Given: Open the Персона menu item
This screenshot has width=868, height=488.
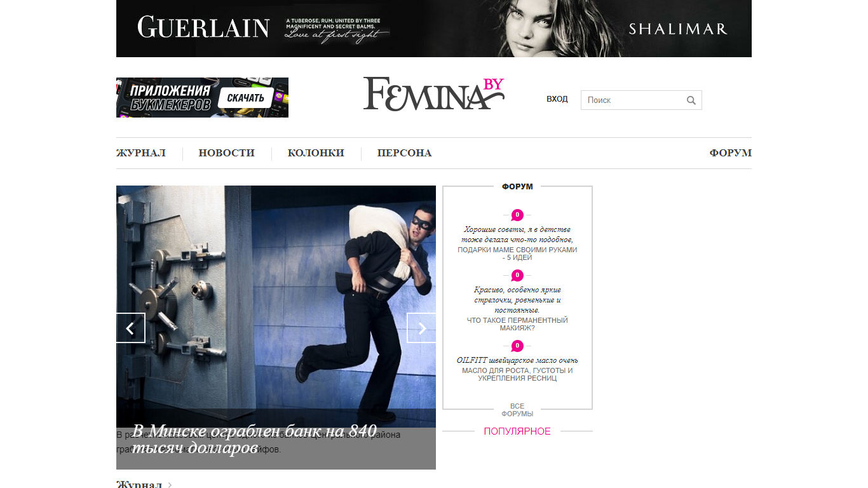Looking at the screenshot, I should point(404,153).
